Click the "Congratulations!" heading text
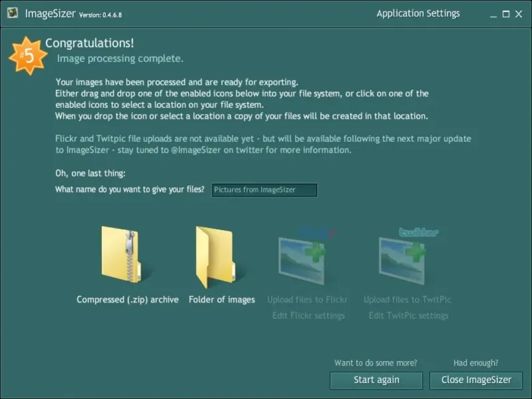This screenshot has width=532, height=399. click(x=89, y=43)
